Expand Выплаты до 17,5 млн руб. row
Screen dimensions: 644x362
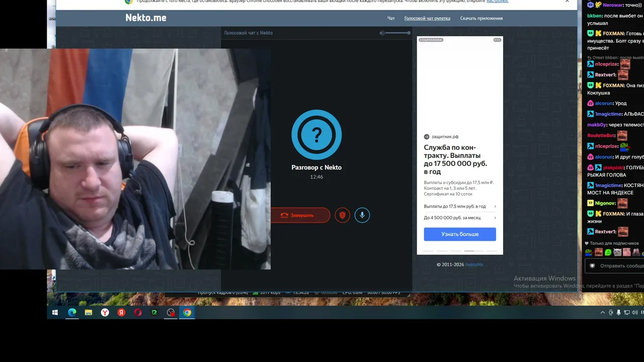pos(460,206)
